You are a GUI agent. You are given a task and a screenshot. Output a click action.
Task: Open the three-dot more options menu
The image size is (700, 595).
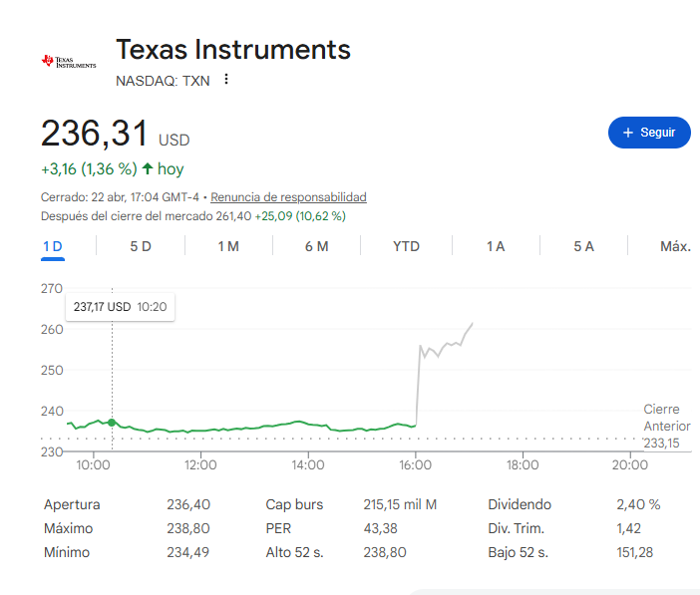[x=226, y=80]
